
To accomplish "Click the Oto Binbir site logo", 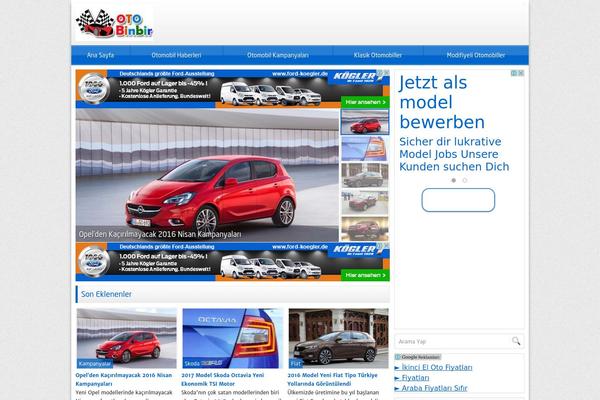I will 114,24.
